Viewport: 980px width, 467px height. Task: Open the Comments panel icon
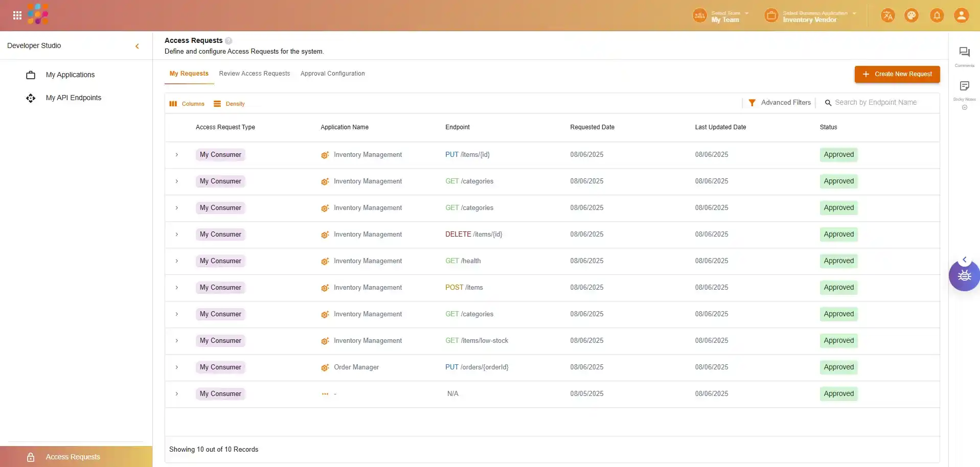tap(964, 52)
